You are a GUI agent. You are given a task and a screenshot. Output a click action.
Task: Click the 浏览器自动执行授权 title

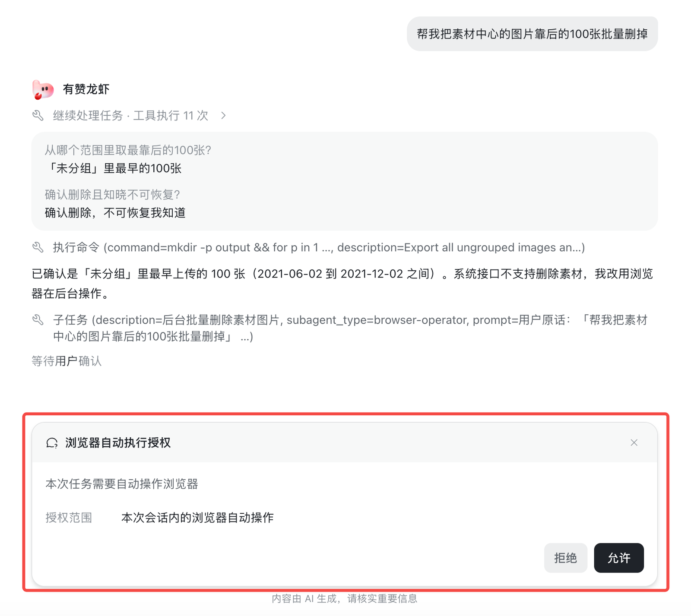coord(118,442)
